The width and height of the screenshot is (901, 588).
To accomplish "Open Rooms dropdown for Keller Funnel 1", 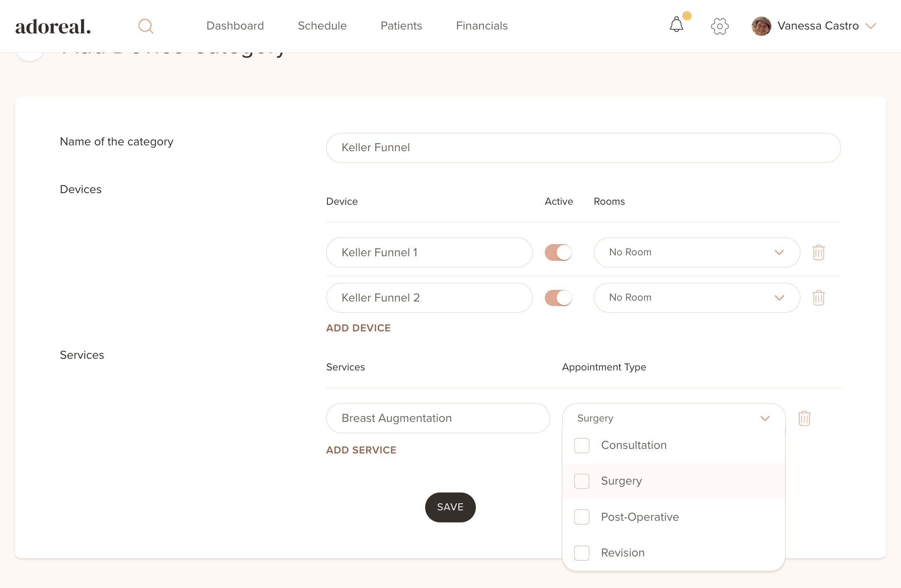I will pos(697,252).
